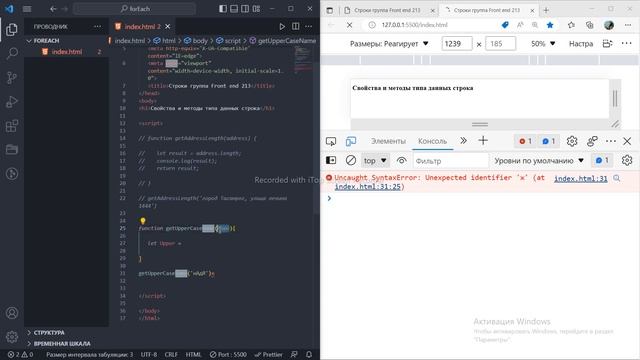Close the DevTools panel
This screenshot has width=640, height=360.
click(627, 141)
